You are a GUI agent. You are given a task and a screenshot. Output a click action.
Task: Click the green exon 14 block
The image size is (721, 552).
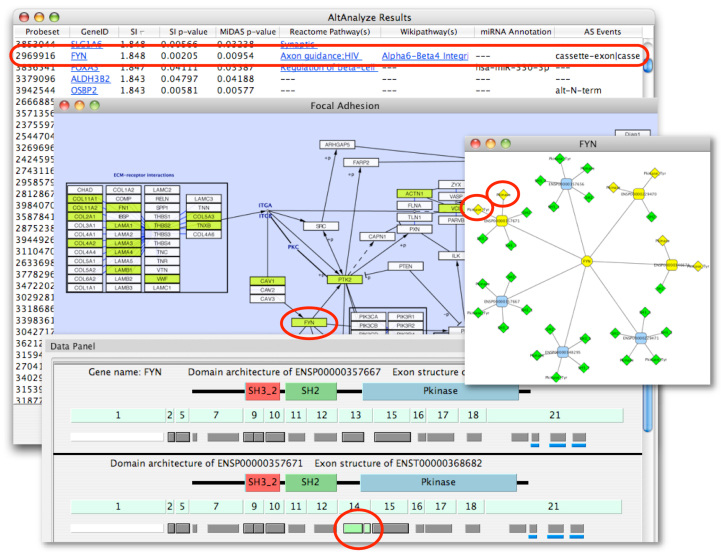point(352,527)
